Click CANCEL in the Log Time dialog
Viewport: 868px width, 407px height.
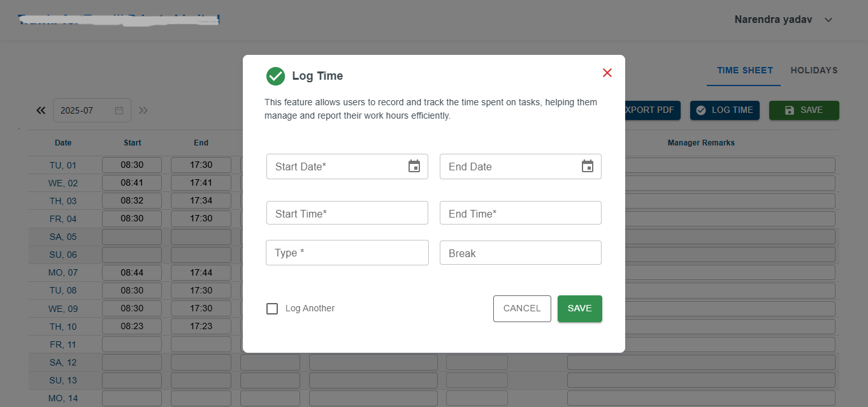tap(522, 309)
